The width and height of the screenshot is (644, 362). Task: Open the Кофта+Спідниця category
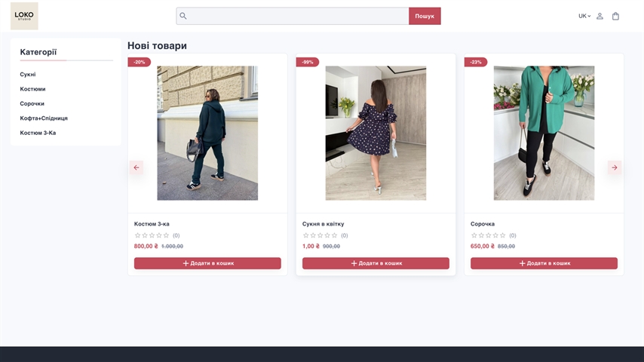pos(44,118)
